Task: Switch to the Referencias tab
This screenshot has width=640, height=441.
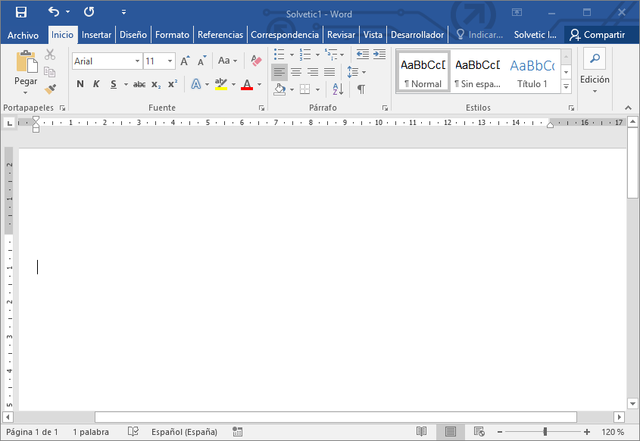Action: (220, 35)
